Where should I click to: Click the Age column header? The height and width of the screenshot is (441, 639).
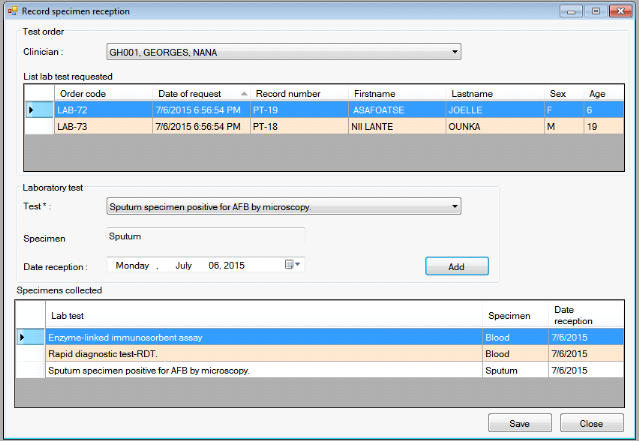(604, 94)
